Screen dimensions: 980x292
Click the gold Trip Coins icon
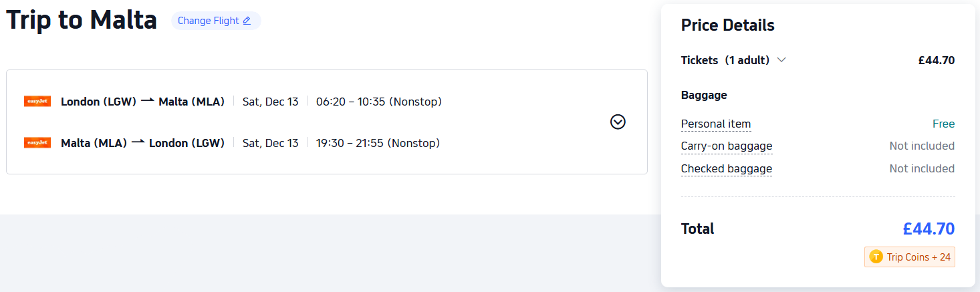click(x=876, y=257)
